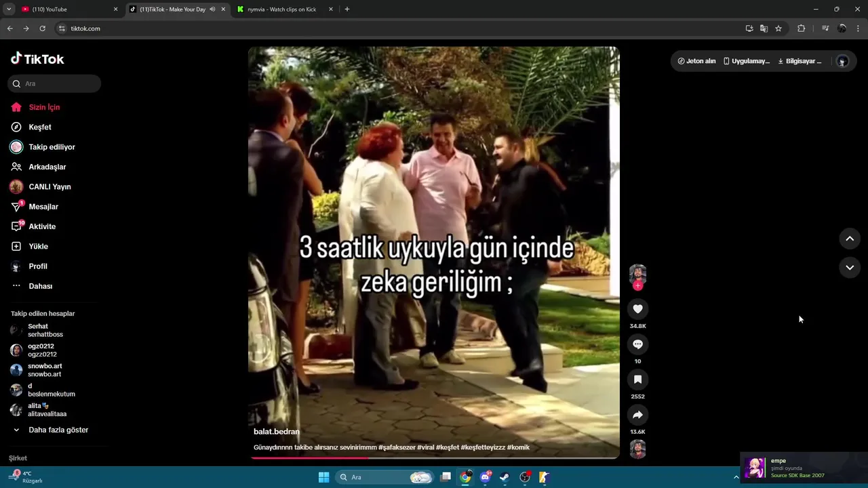Image resolution: width=868 pixels, height=488 pixels.
Task: Open the tab search dropdown arrow
Action: (x=9, y=9)
